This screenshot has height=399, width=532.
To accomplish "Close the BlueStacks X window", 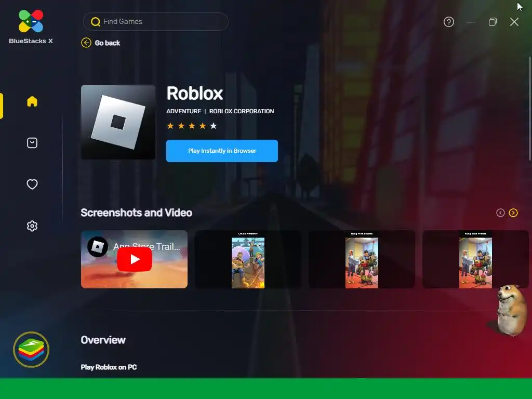I will [x=514, y=22].
